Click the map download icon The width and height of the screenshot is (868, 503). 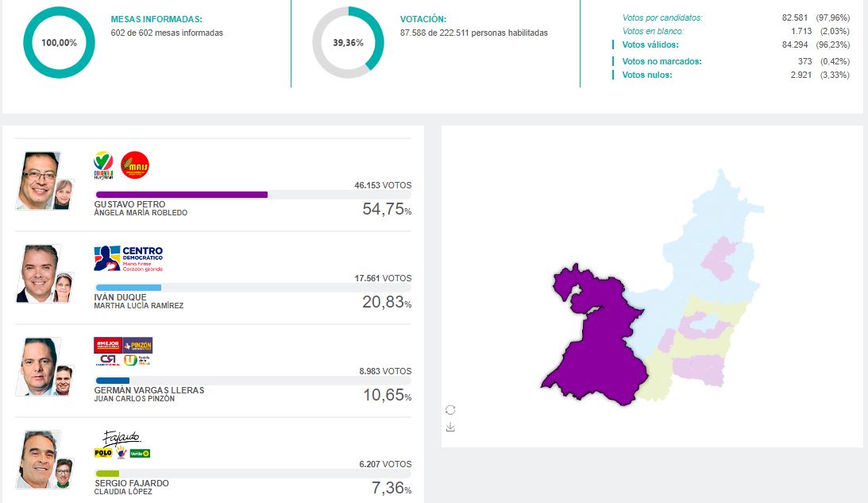[x=450, y=427]
